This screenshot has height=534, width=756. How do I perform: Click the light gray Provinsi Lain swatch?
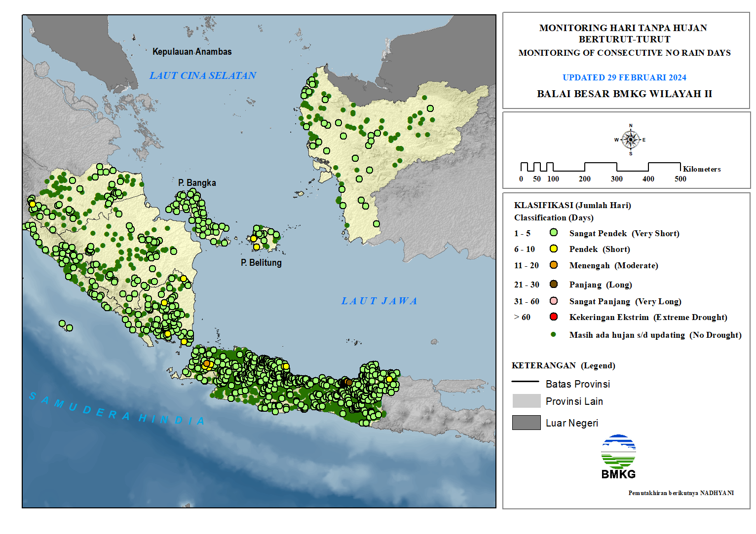(527, 401)
